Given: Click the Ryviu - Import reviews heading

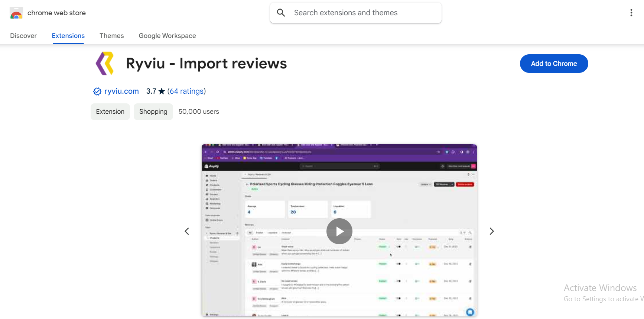Looking at the screenshot, I should click(206, 64).
